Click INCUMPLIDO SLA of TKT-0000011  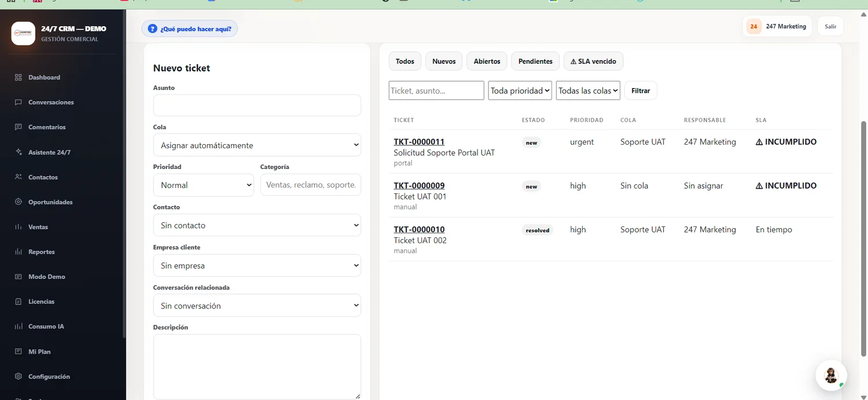(786, 142)
